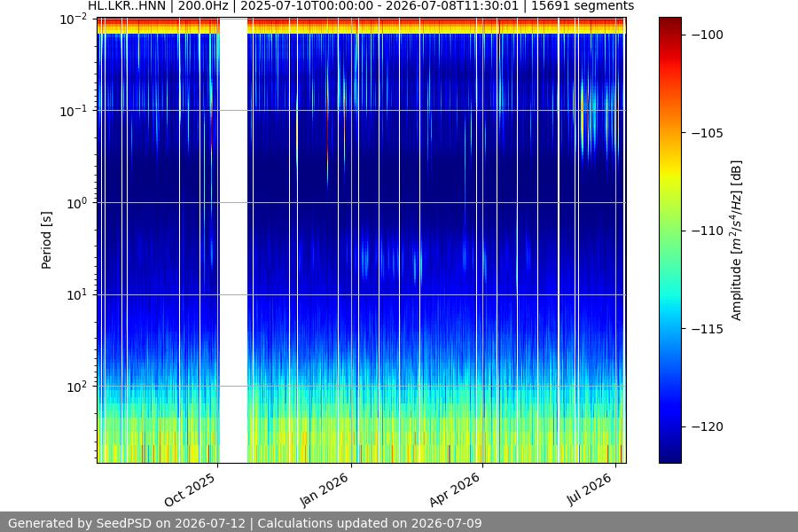Click the white data gap in spectrogram
Viewport: 798px width, 532px height.
point(233,240)
